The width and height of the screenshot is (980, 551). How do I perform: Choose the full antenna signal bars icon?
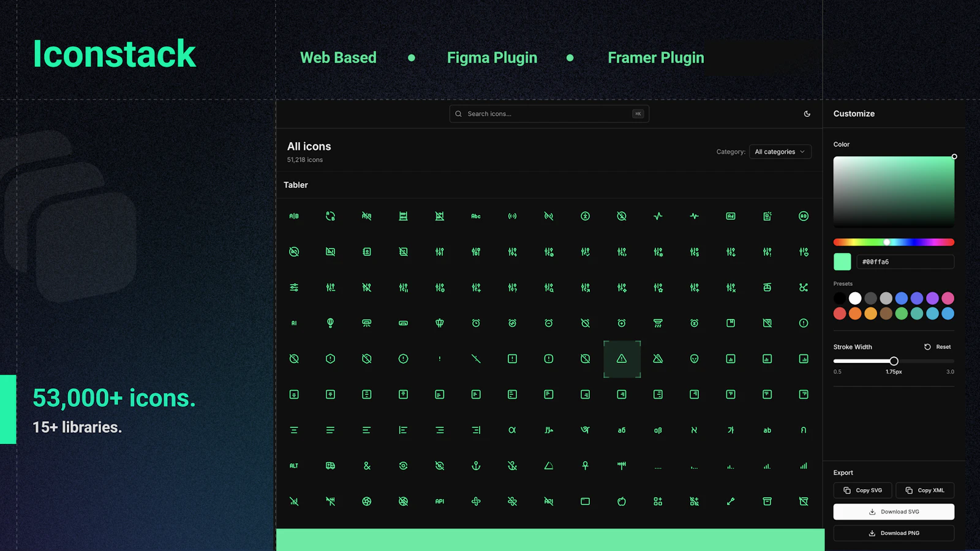804,466
